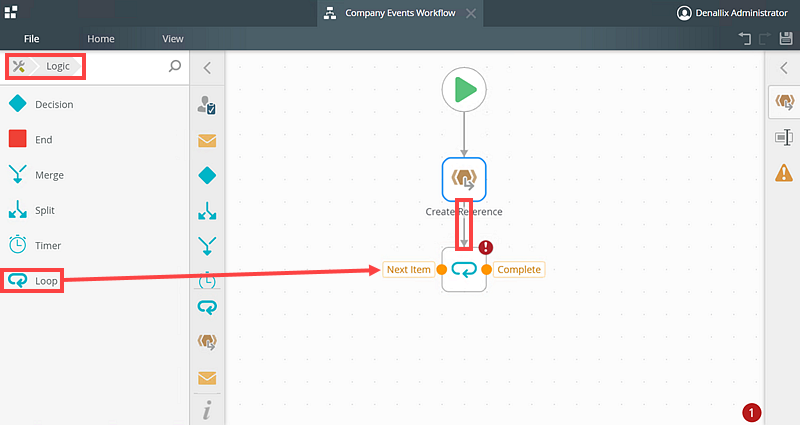Click the user task icon in favorites bar
Viewport: 800px width, 425px height.
click(207, 105)
